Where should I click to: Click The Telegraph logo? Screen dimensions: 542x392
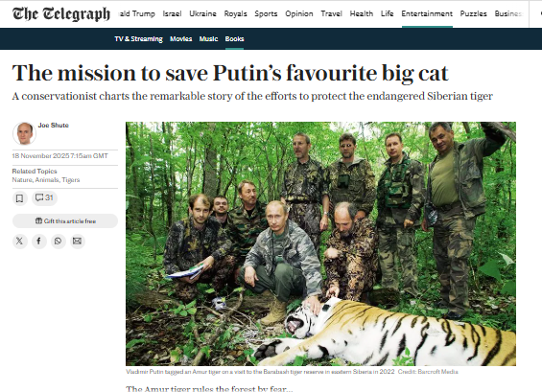point(61,13)
